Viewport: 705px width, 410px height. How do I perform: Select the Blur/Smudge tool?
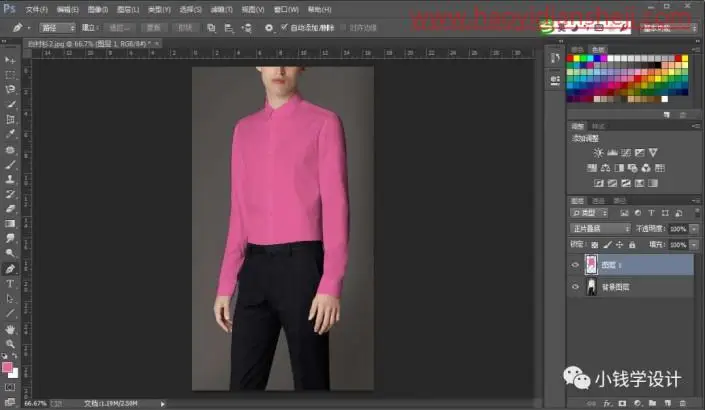pyautogui.click(x=10, y=238)
